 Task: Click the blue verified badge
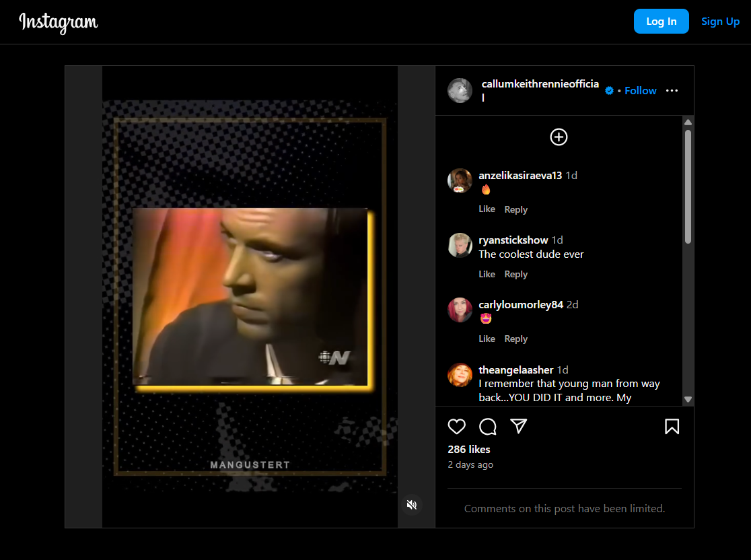click(609, 91)
